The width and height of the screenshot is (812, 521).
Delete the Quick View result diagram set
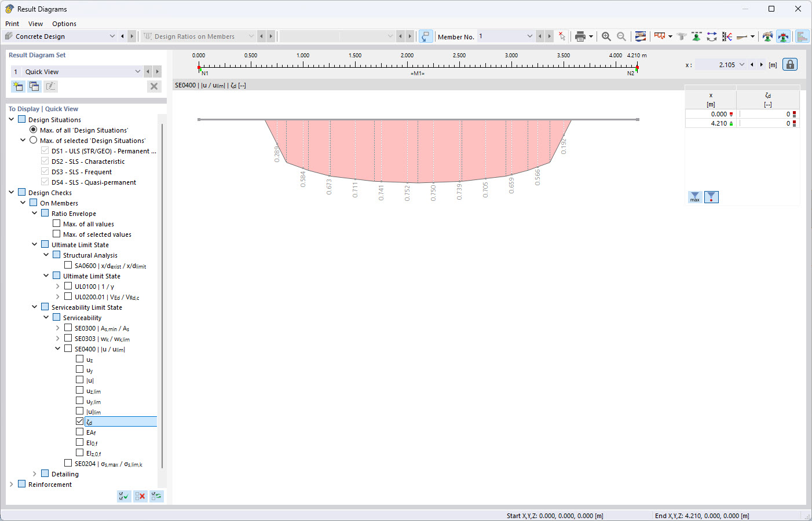[x=154, y=86]
